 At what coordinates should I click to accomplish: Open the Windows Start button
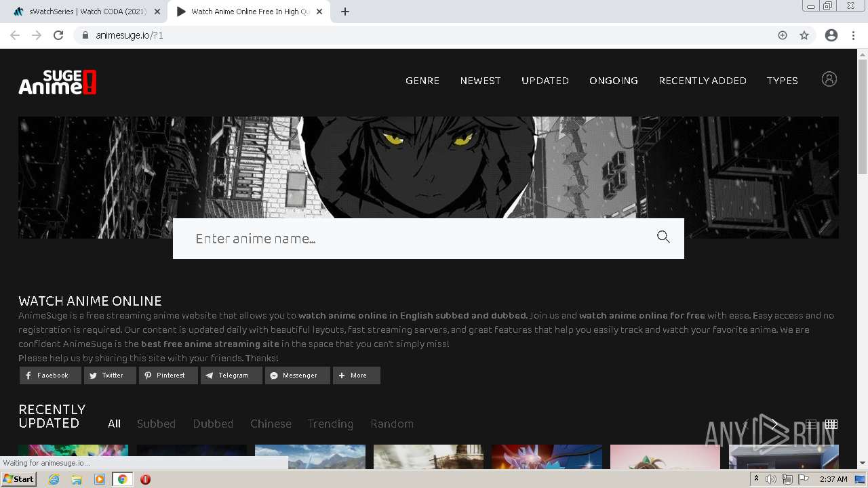tap(18, 479)
